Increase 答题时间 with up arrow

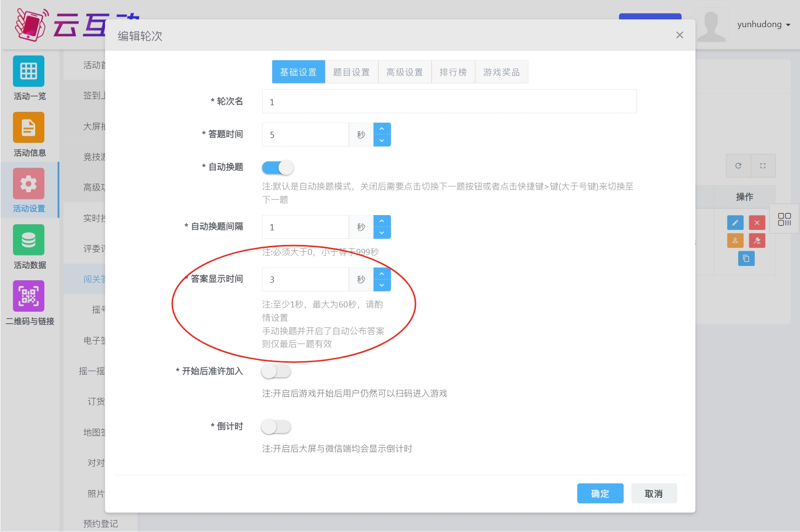coord(382,128)
